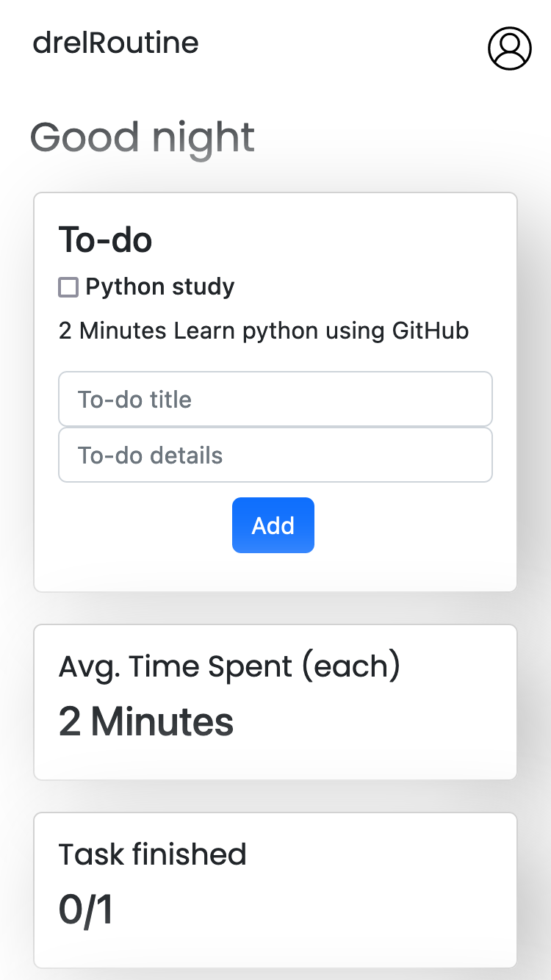Click the "Python study" task label
The height and width of the screenshot is (980, 551).
coord(160,287)
